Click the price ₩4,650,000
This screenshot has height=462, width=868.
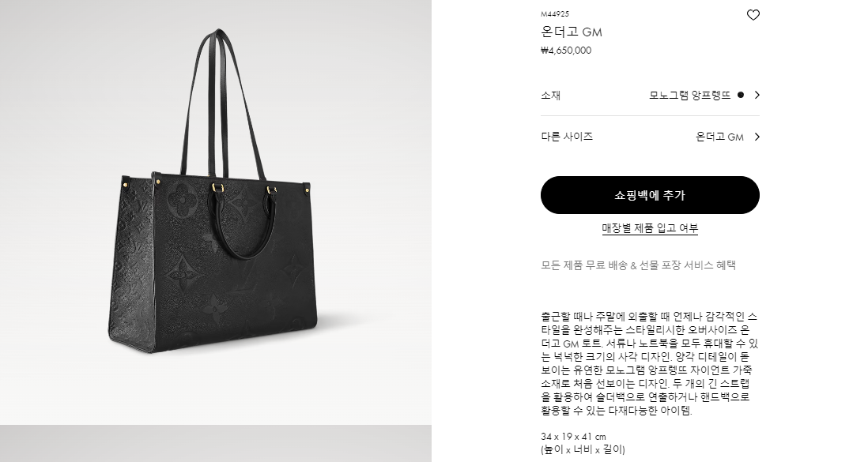click(566, 51)
